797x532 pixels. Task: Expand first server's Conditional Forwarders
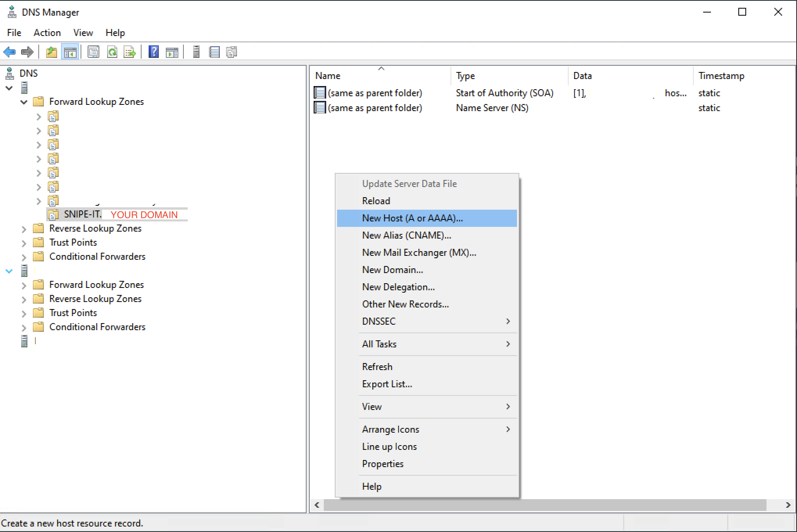tap(24, 257)
